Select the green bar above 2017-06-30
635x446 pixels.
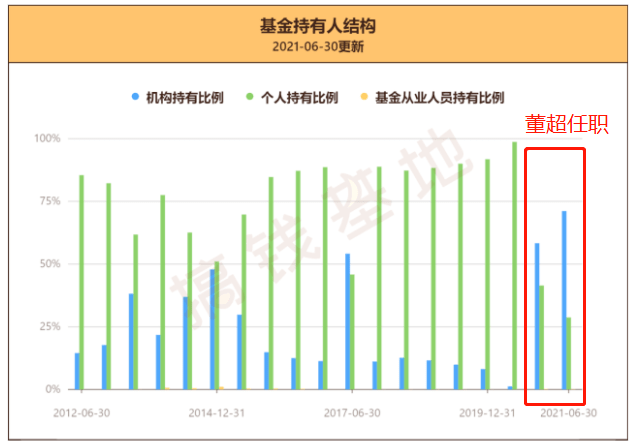(x=352, y=332)
